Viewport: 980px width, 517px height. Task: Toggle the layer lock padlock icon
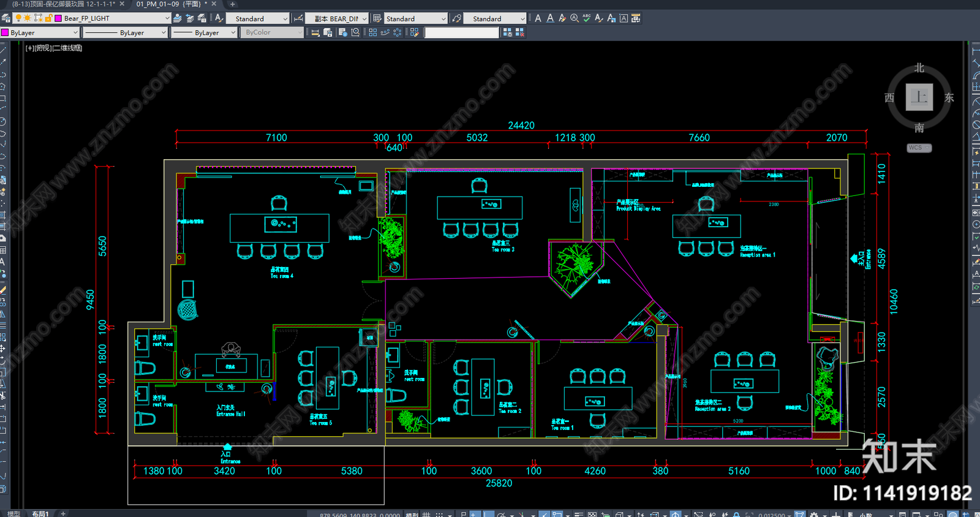[x=48, y=18]
